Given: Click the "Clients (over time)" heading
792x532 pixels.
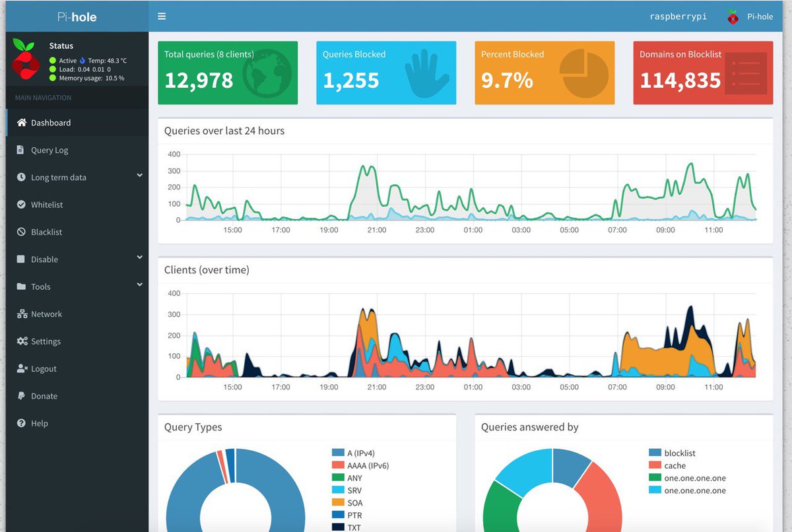Looking at the screenshot, I should click(207, 269).
